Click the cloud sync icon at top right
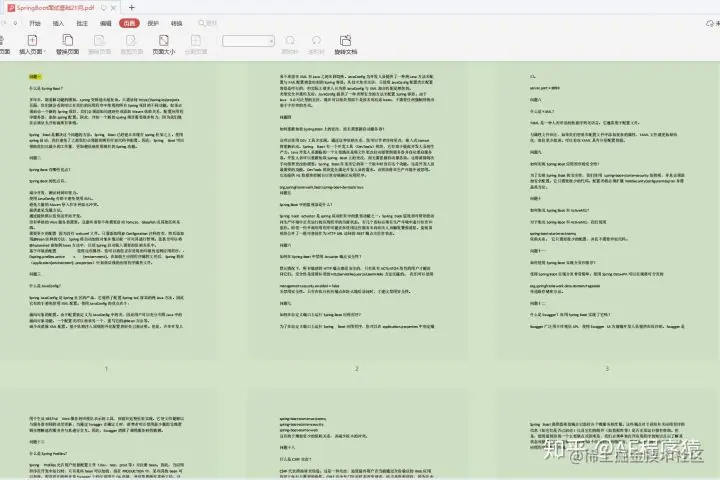The height and width of the screenshot is (480, 720). click(x=710, y=23)
